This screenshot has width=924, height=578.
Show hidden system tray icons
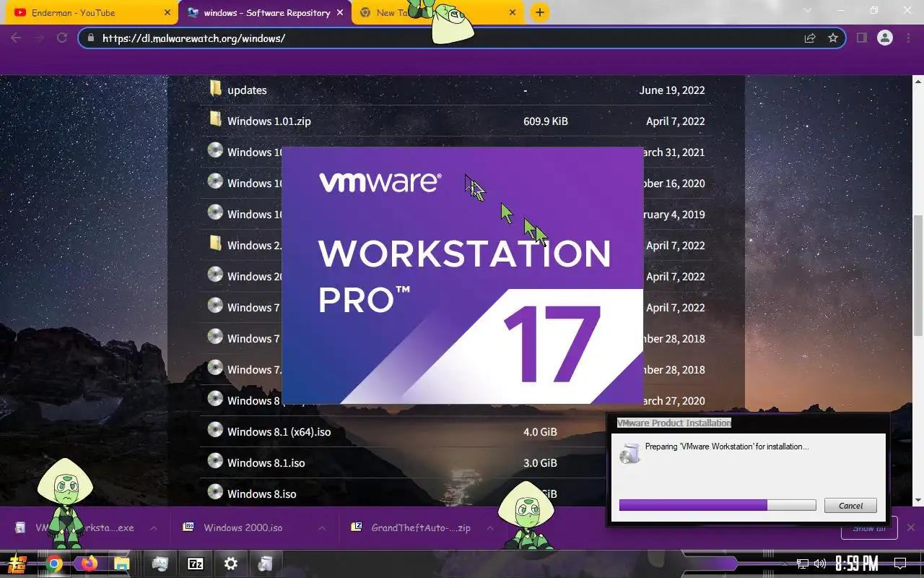785,564
